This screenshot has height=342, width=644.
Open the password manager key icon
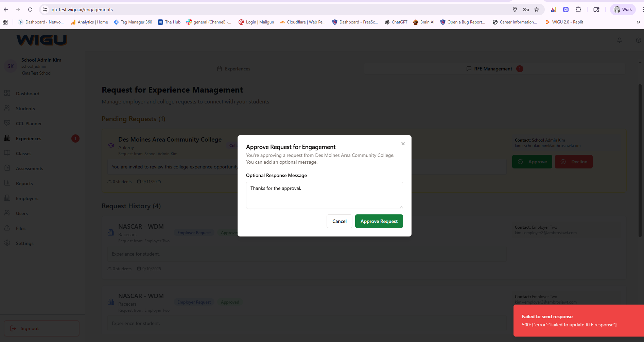coord(525,10)
